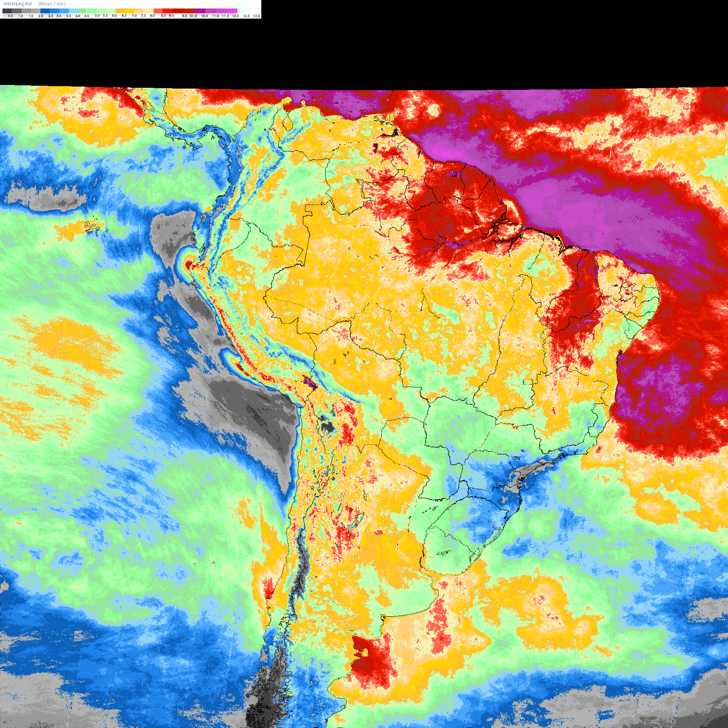728x728 pixels.
Task: Click the INSOLAÇÃO legend title
Action: point(18,4)
